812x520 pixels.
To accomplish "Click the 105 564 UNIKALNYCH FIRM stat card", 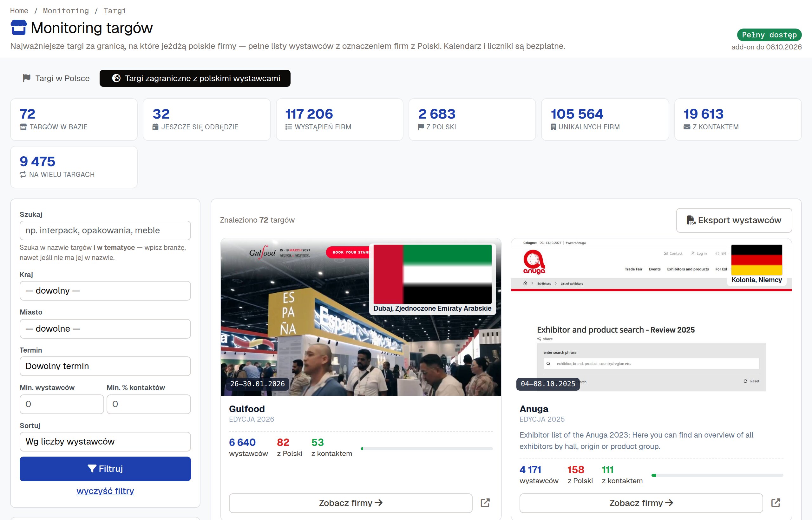I will [x=605, y=120].
